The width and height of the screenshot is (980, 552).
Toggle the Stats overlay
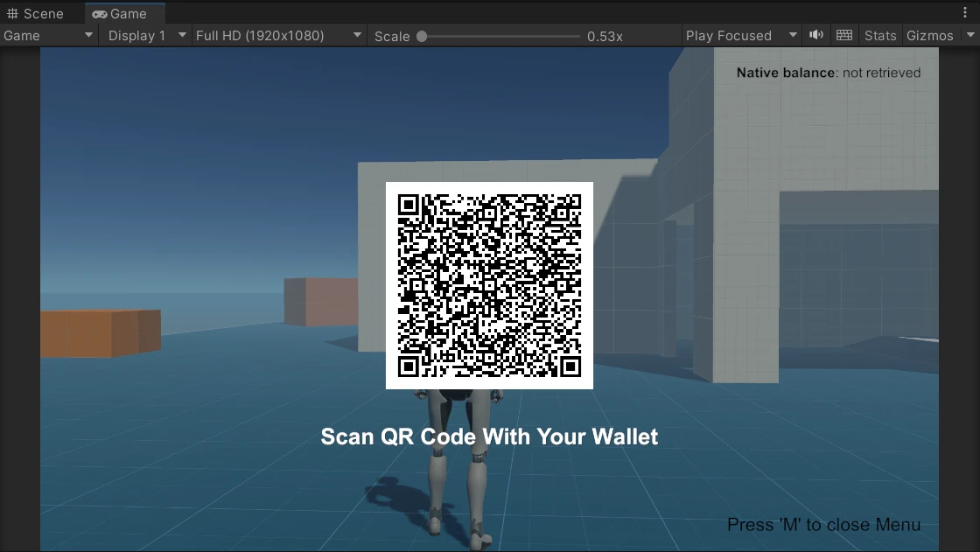pyautogui.click(x=879, y=35)
